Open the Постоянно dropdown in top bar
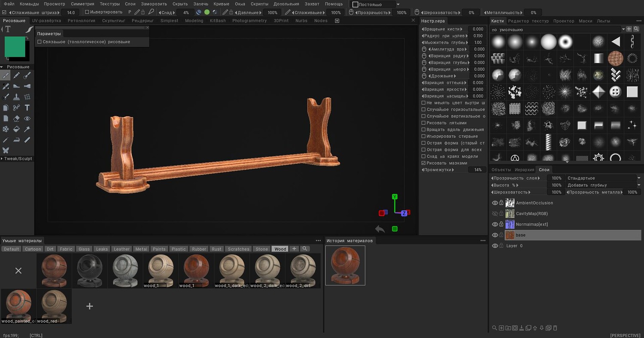 tap(376, 4)
